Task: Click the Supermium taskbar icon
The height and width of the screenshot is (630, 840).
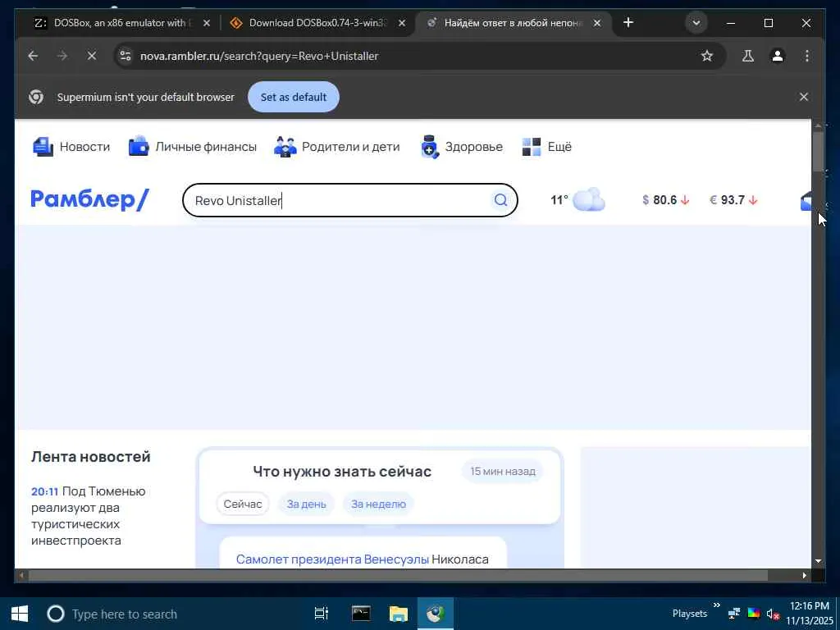Action: pos(435,614)
